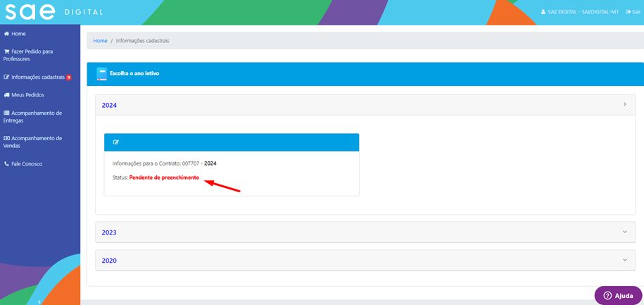Click the phone icon for Fale Conosco

6,164
